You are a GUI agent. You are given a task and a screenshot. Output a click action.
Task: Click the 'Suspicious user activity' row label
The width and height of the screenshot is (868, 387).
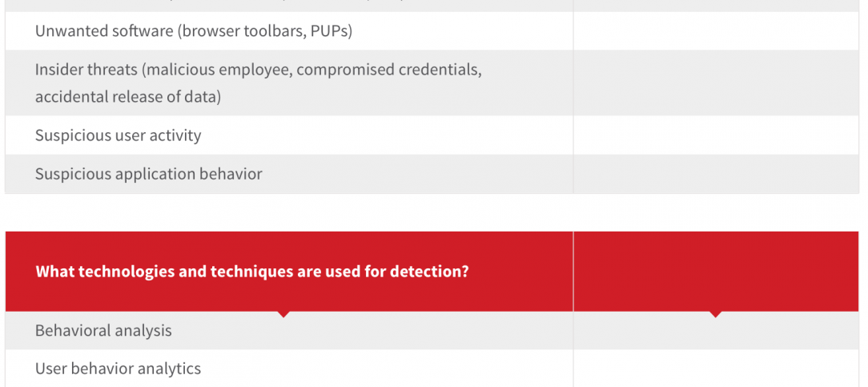(118, 135)
